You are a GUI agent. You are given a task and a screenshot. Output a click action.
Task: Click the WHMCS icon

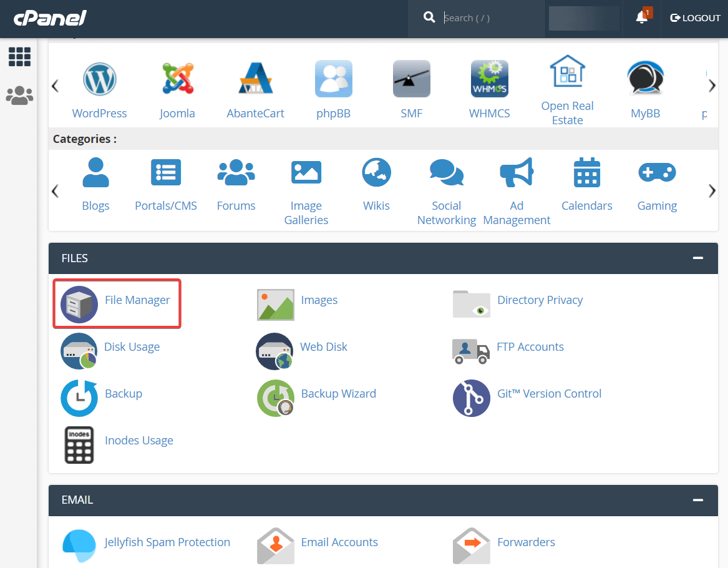pyautogui.click(x=489, y=79)
